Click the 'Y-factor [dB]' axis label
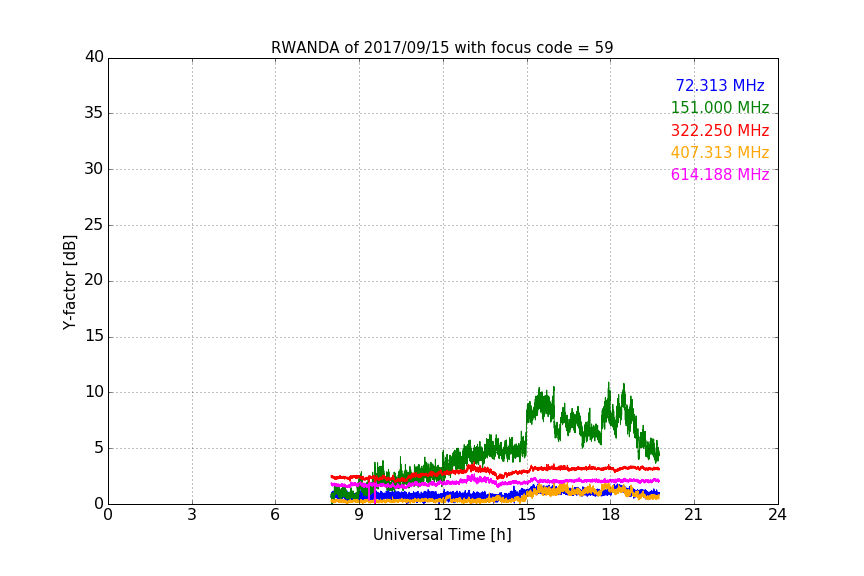The height and width of the screenshot is (576, 864). [69, 282]
